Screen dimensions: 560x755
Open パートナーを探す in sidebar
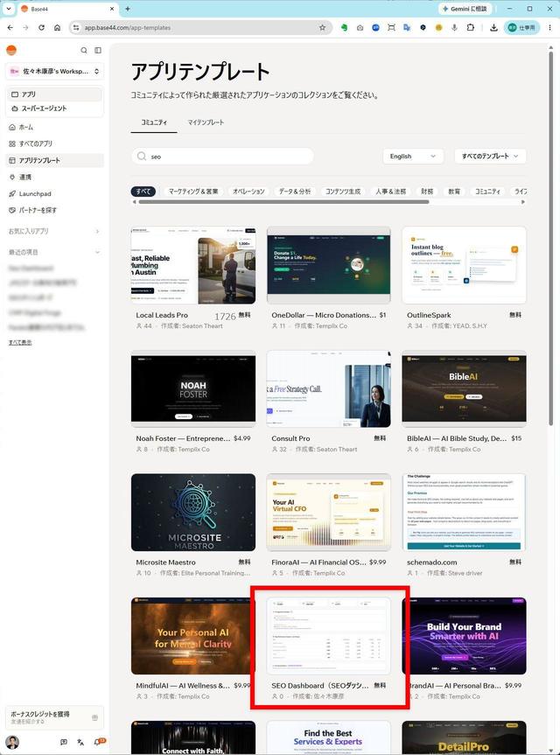coord(54,210)
